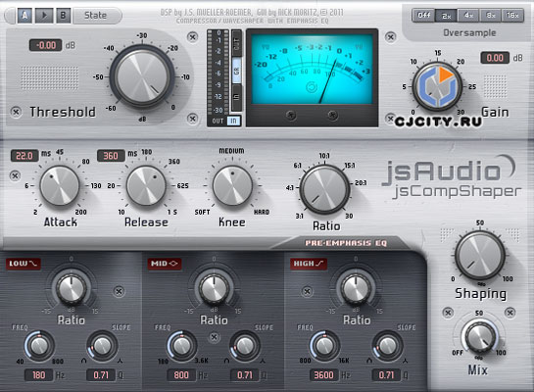
Task: Toggle X button between MID Freq and Slope knobs
Action: pos(214,337)
